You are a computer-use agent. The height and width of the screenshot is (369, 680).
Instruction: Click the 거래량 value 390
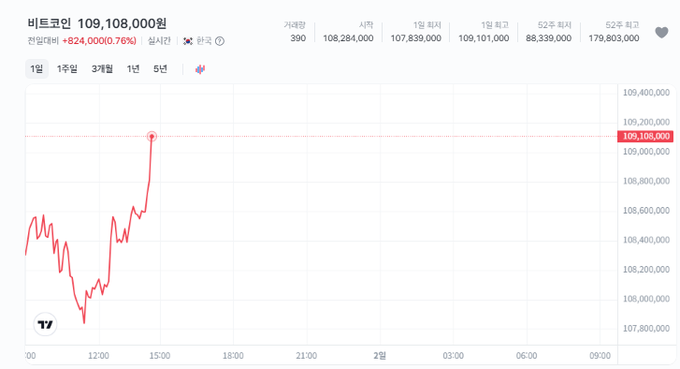[298, 38]
